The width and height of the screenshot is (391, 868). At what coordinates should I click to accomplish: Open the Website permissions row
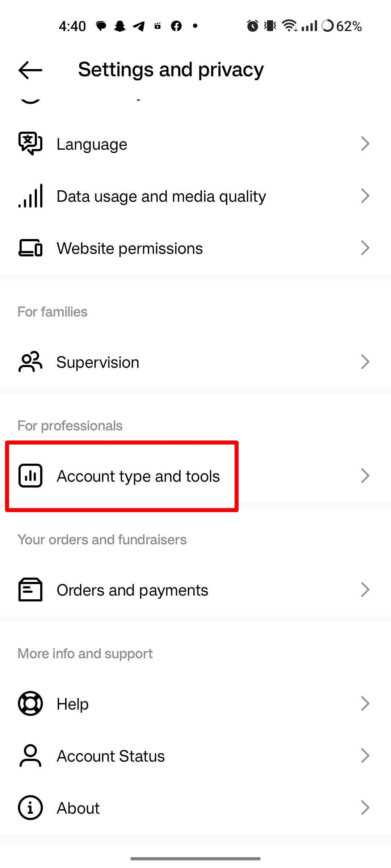tap(195, 248)
